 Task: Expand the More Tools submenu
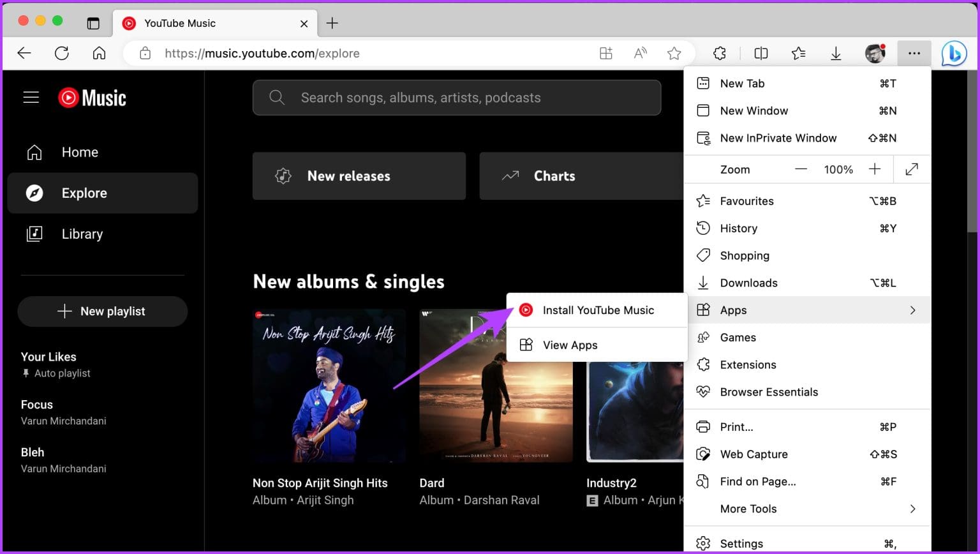click(x=912, y=509)
